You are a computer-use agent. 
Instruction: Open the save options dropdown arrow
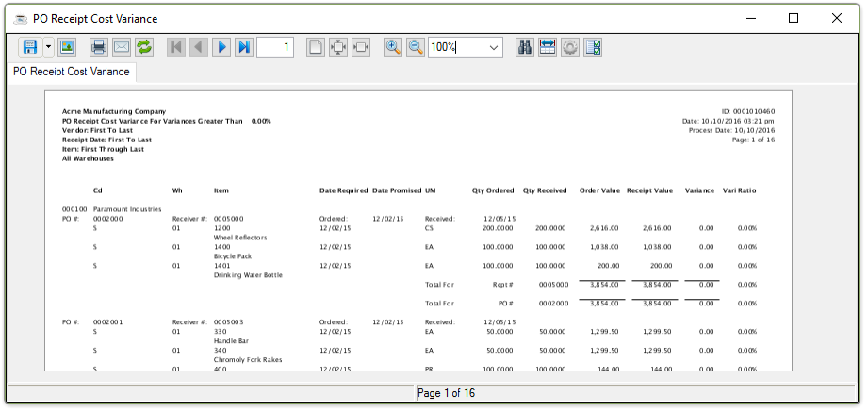(48, 47)
